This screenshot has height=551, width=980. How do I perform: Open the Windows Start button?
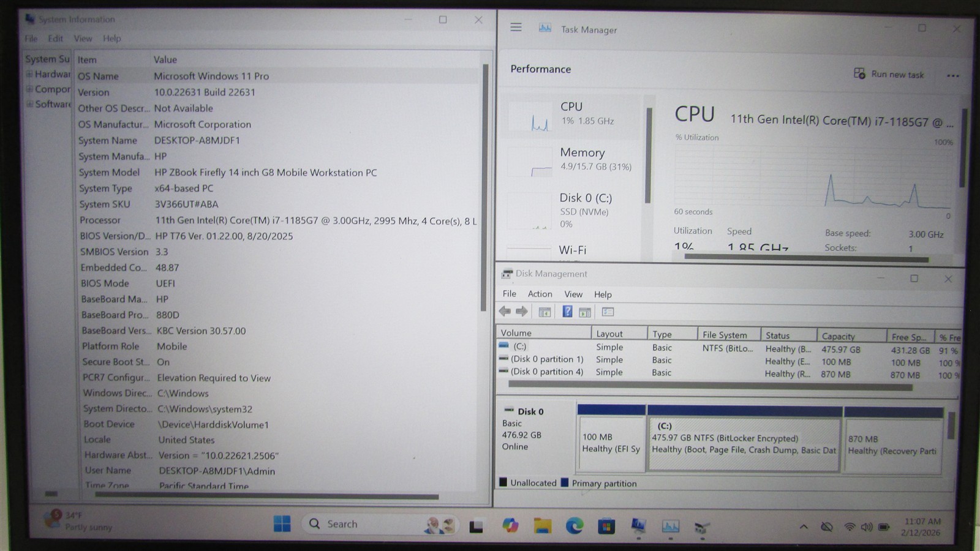[x=282, y=524]
